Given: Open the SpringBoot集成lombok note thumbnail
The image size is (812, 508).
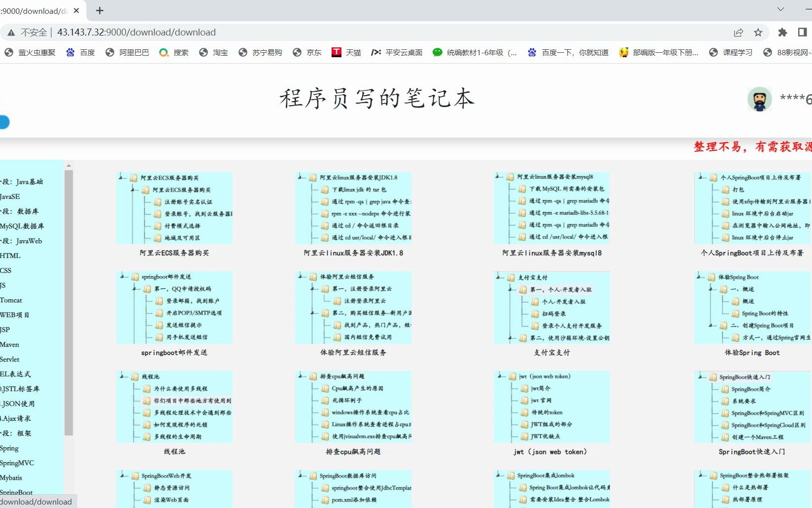Looking at the screenshot, I should click(551, 489).
